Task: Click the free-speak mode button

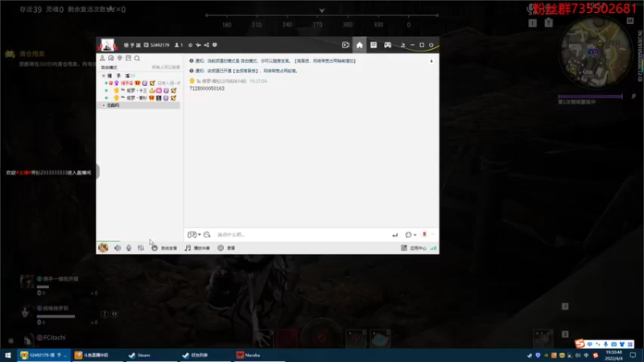Action: point(164,248)
